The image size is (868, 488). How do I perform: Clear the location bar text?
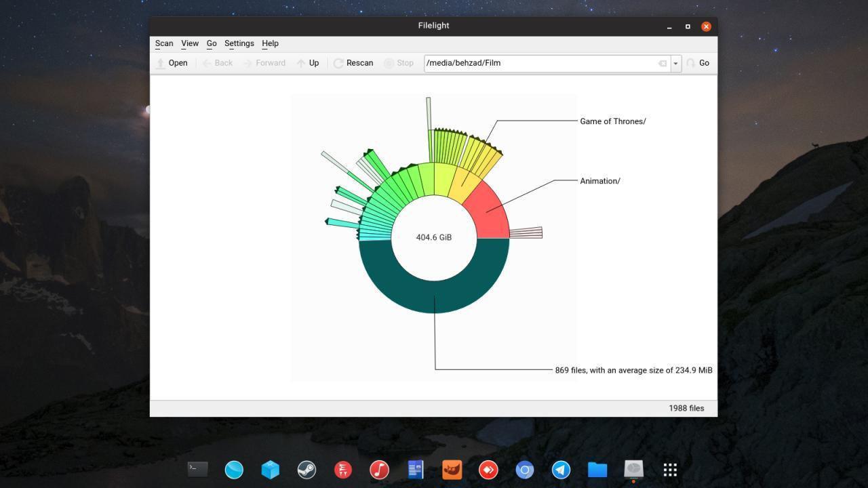point(663,63)
